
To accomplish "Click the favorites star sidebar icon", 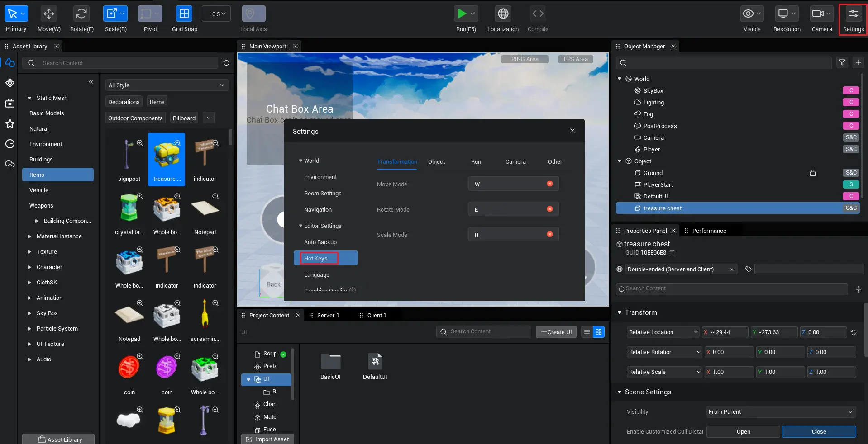I will [x=10, y=123].
